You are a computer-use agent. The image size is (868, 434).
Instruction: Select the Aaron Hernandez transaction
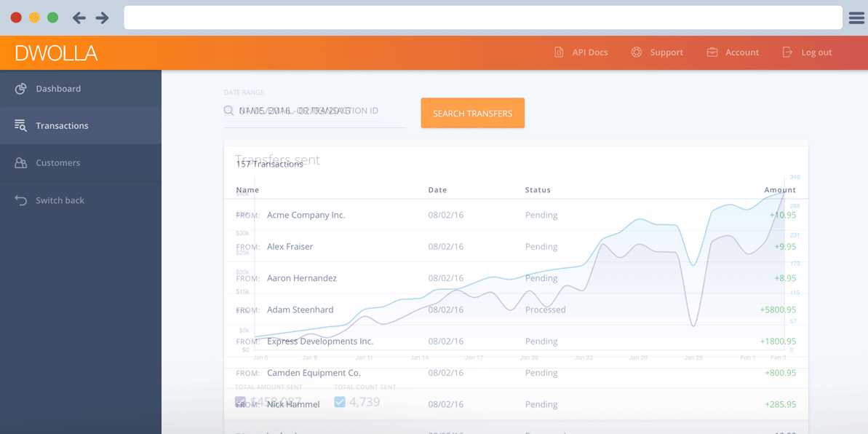[516, 278]
